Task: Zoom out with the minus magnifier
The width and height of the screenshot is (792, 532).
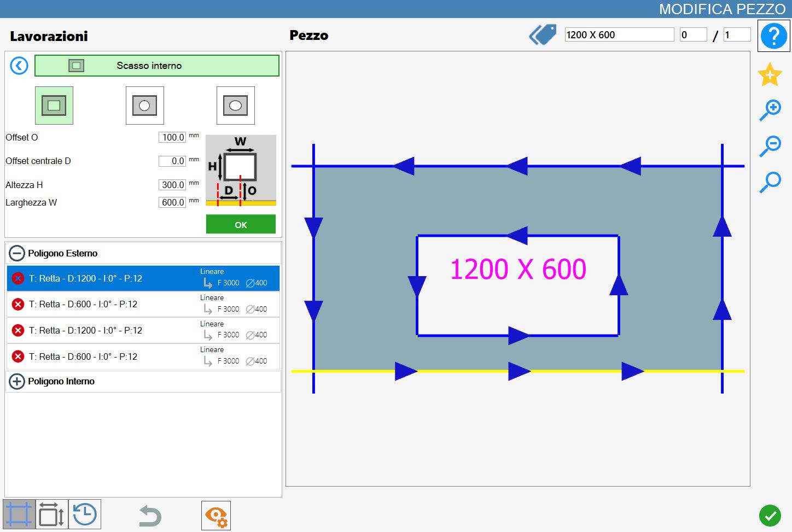Action: click(770, 146)
